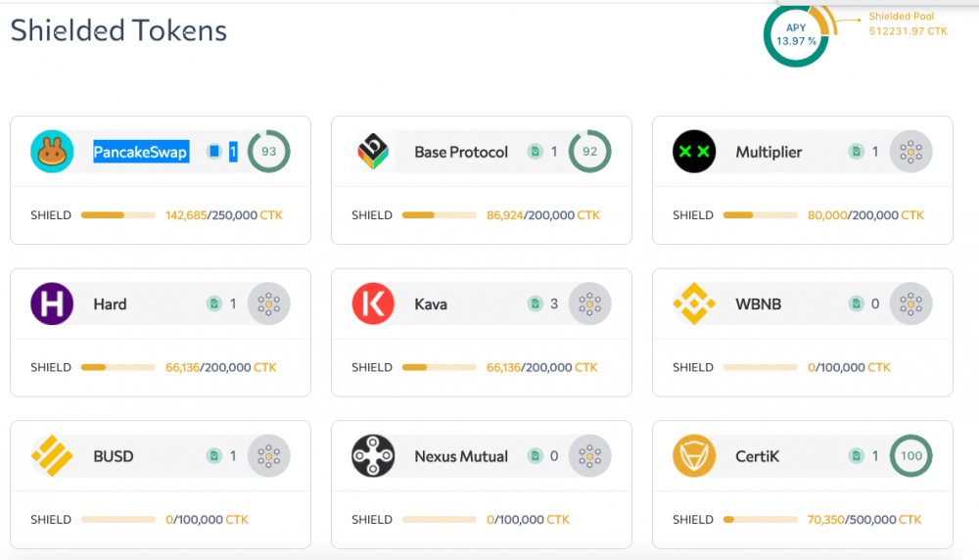Click PancakeSwap security score 93 badge

tap(268, 152)
